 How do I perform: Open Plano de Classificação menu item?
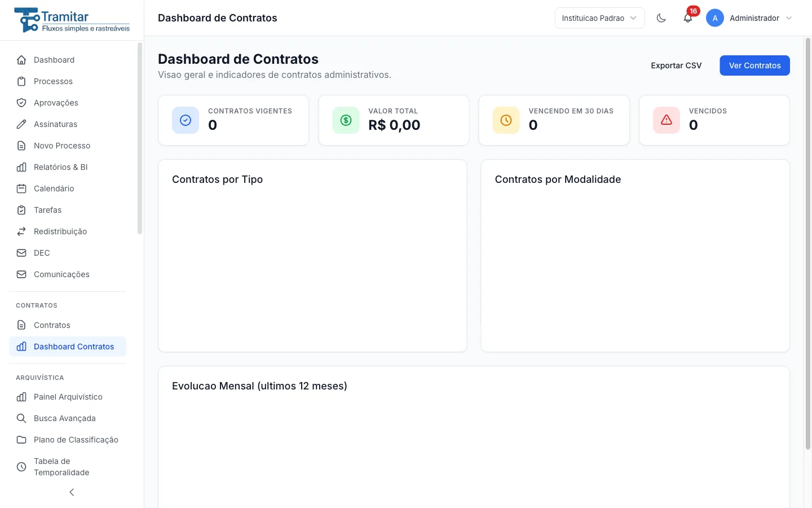[x=68, y=440]
